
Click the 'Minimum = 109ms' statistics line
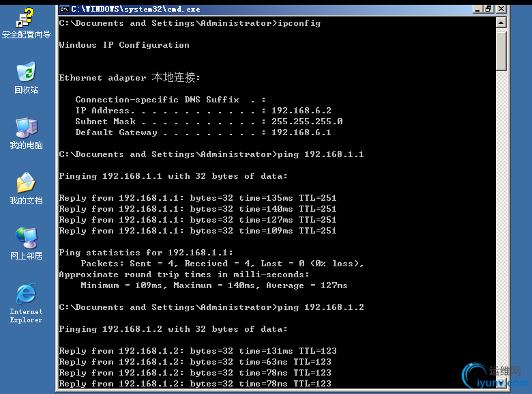coord(213,285)
